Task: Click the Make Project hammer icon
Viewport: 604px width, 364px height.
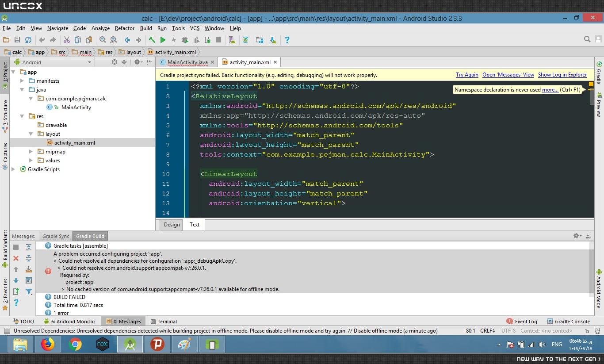Action: pos(152,40)
